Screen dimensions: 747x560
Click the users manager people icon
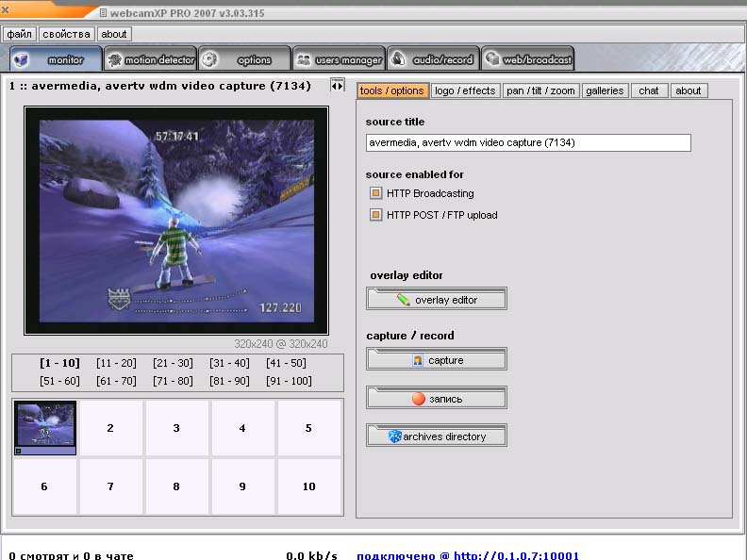point(304,60)
